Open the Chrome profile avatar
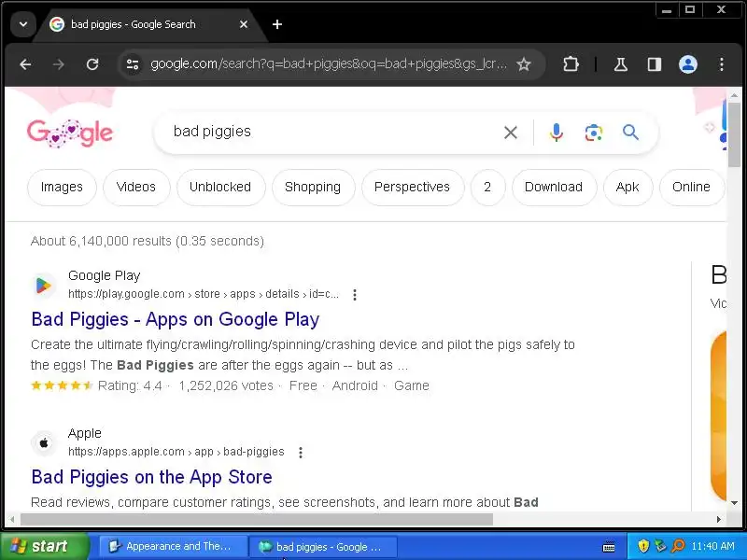Screen dimensions: 747x560 688,64
